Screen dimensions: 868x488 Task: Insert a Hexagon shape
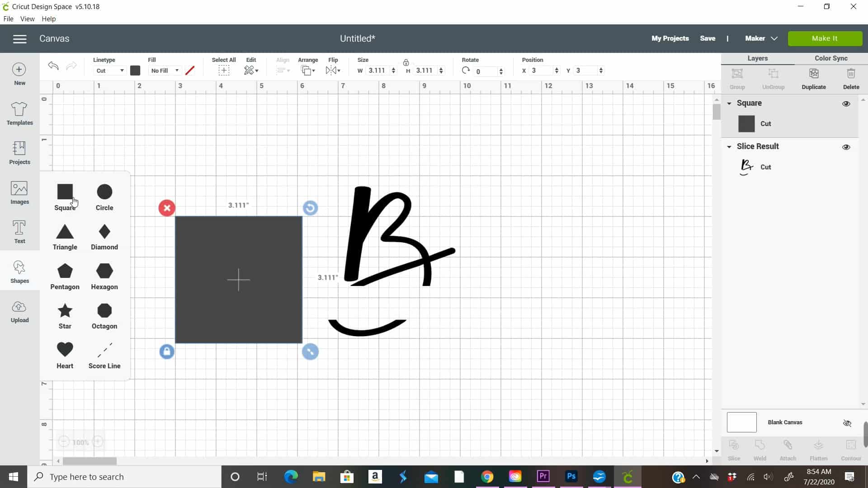click(104, 277)
